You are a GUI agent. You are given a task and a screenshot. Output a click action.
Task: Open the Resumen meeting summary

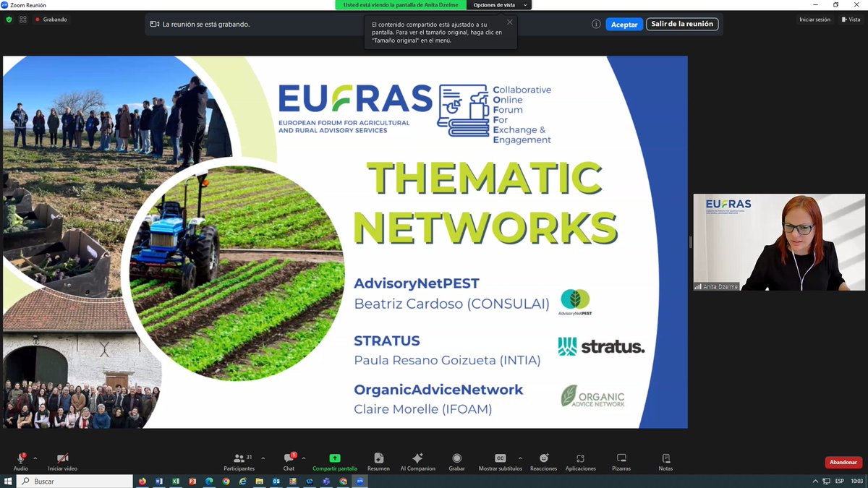tap(378, 461)
